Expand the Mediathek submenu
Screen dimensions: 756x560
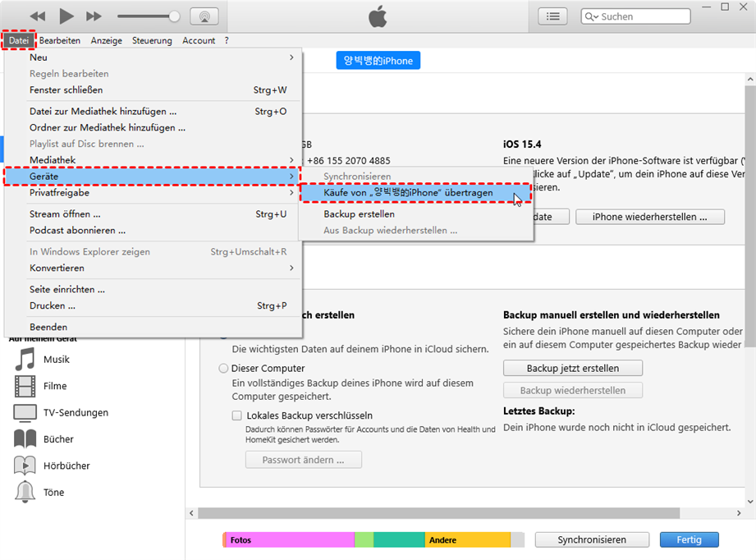point(153,159)
